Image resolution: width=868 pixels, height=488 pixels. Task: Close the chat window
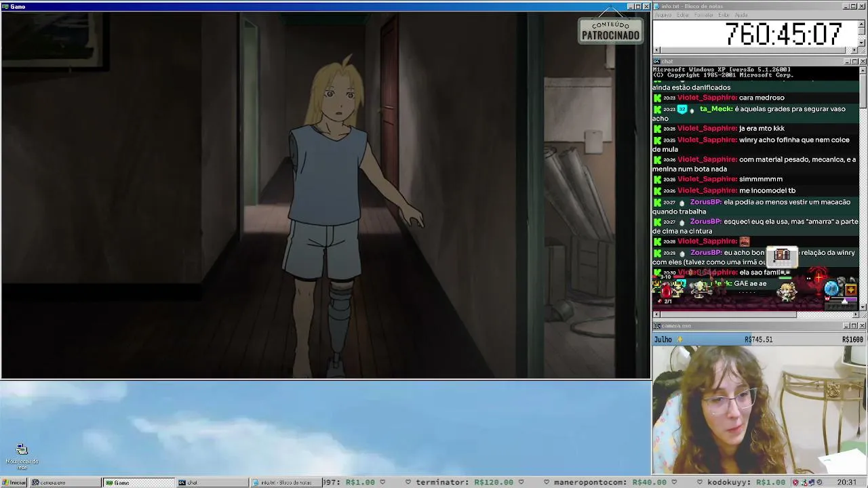[x=862, y=62]
